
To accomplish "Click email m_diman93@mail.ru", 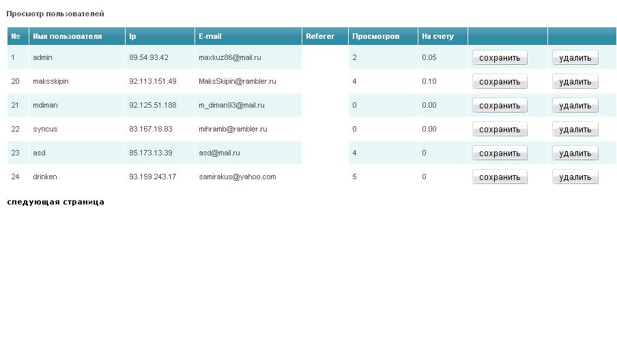I will point(231,105).
